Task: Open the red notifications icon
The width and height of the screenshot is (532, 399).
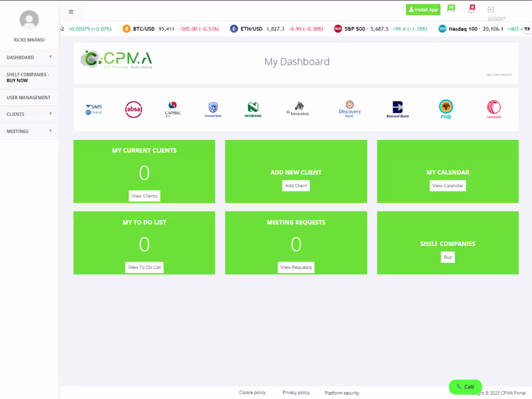Action: point(471,8)
